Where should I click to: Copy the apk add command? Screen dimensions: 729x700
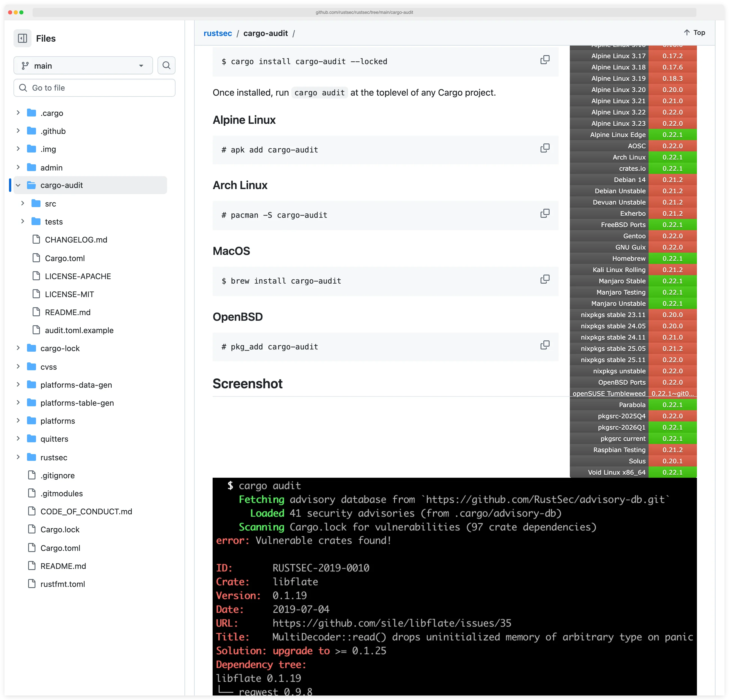pyautogui.click(x=545, y=148)
